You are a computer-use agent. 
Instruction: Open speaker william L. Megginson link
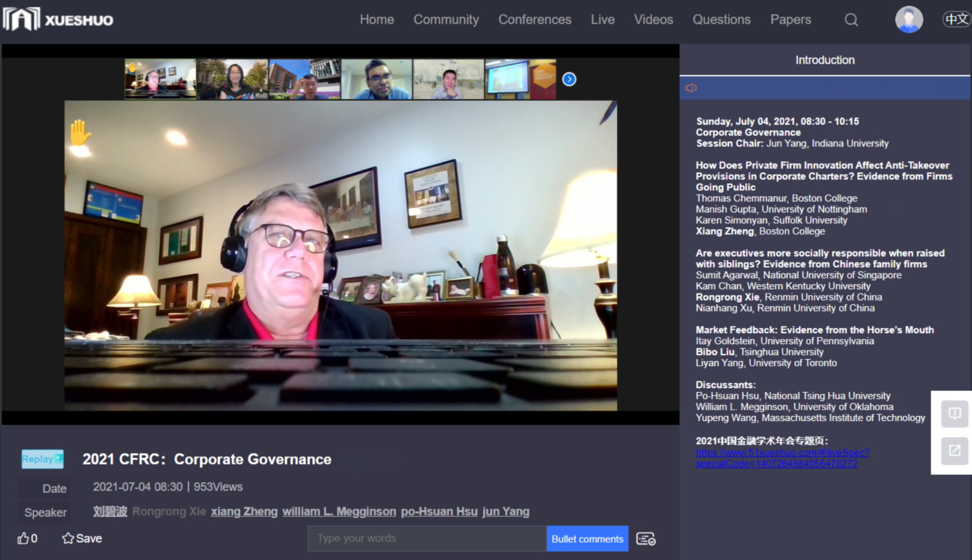[339, 512]
